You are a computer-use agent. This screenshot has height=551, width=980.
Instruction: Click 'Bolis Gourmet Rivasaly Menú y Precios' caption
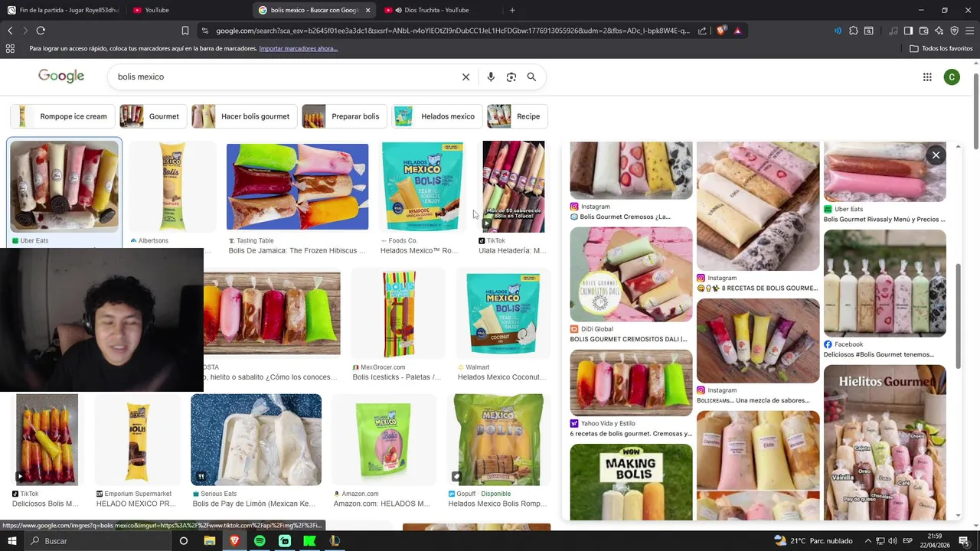[884, 220]
